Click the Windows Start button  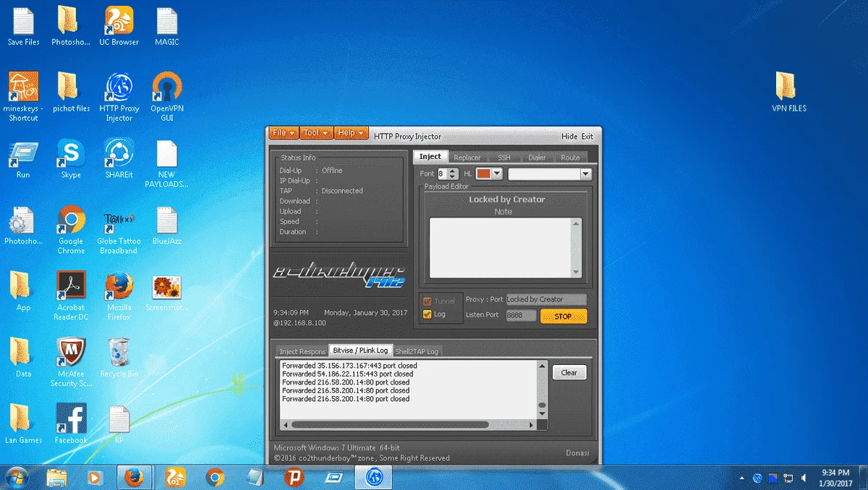[17, 477]
